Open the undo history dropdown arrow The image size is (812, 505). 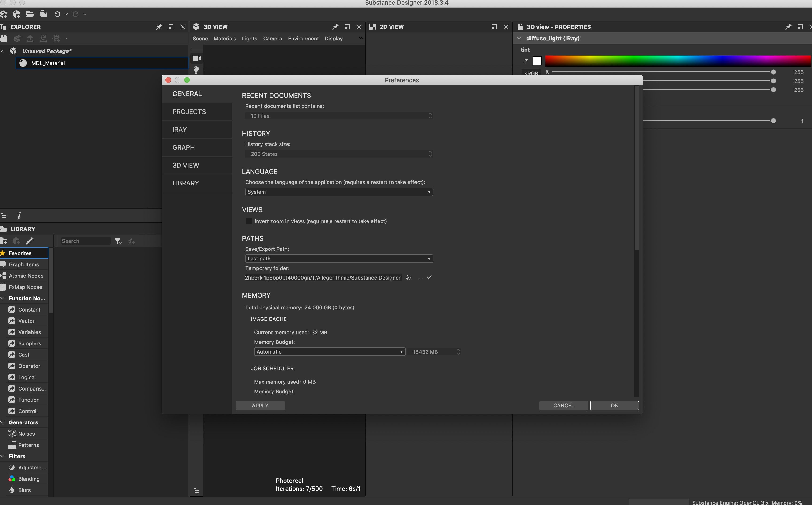[x=66, y=14]
